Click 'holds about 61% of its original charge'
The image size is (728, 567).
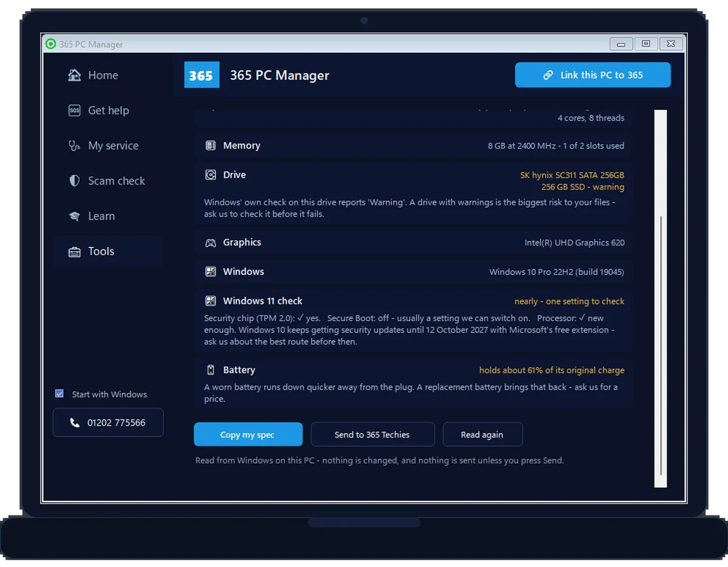[551, 370]
